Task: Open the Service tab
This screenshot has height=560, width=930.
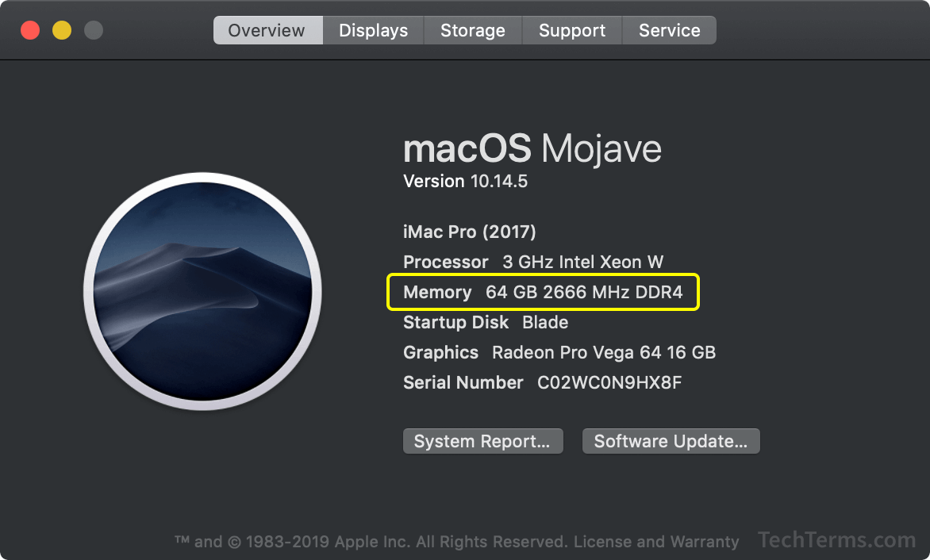Action: [x=669, y=30]
